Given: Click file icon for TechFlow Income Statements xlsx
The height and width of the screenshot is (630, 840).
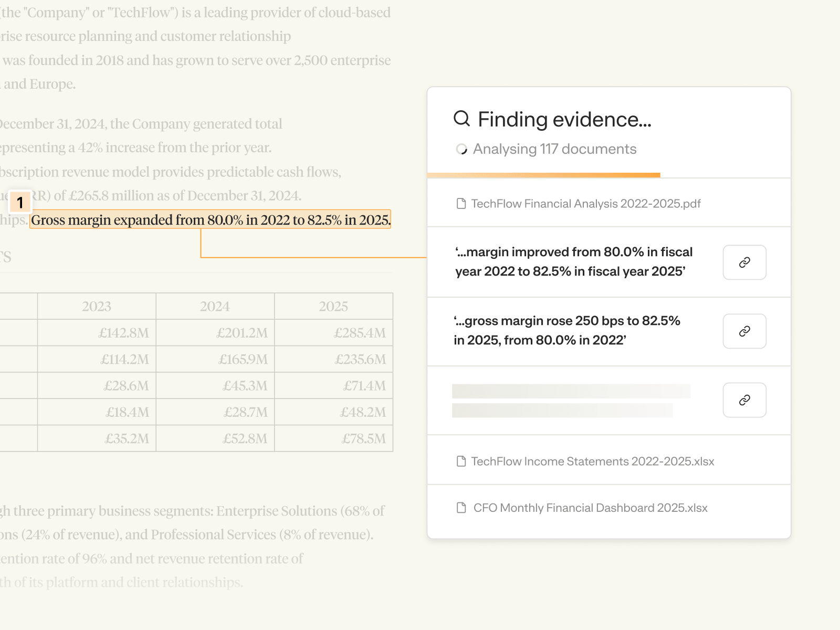Looking at the screenshot, I should (x=461, y=461).
